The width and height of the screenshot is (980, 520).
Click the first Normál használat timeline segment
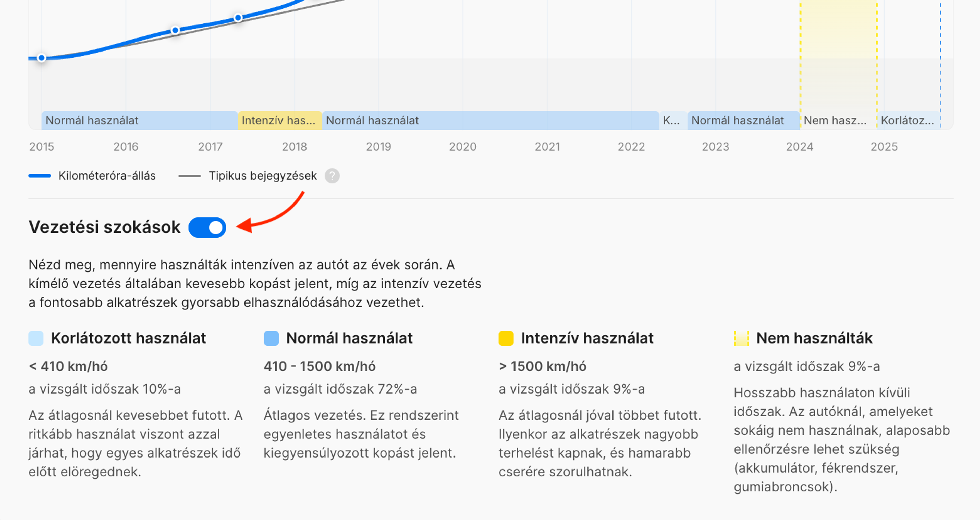pos(139,120)
